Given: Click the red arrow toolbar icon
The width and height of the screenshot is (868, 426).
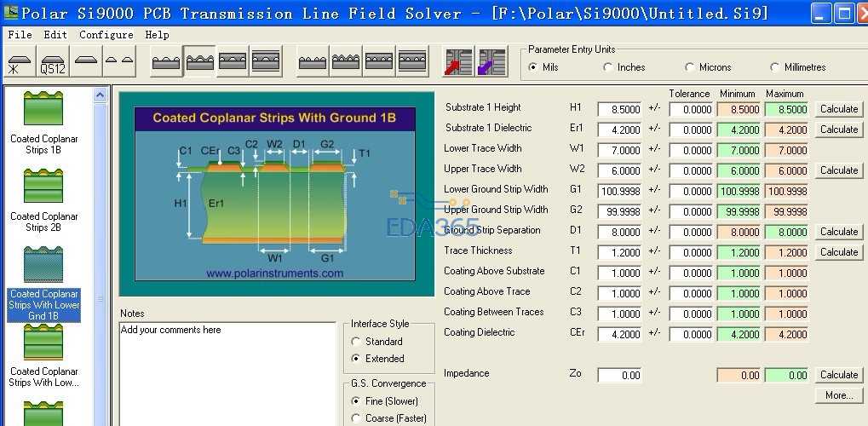Looking at the screenshot, I should [458, 61].
